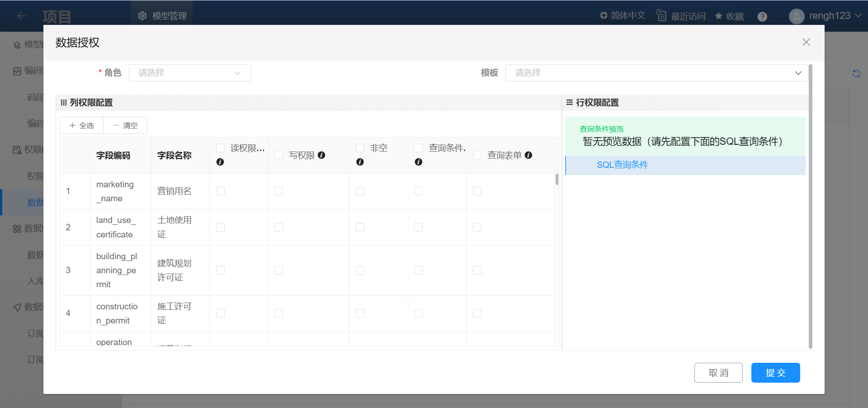Open the 模型管理 tab

point(162,16)
